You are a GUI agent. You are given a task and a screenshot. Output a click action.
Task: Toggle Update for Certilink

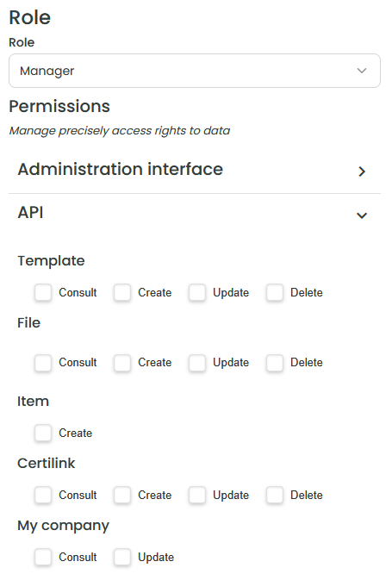pos(197,495)
